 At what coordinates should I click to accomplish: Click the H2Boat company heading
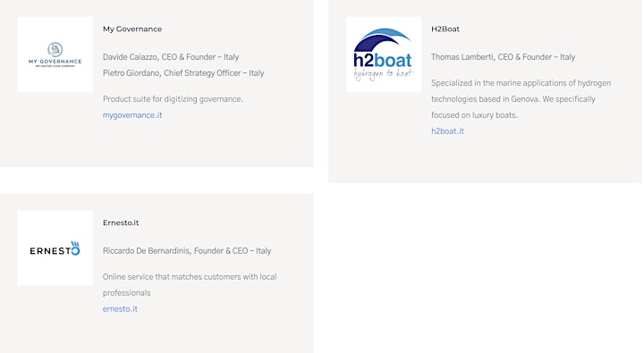pos(445,29)
